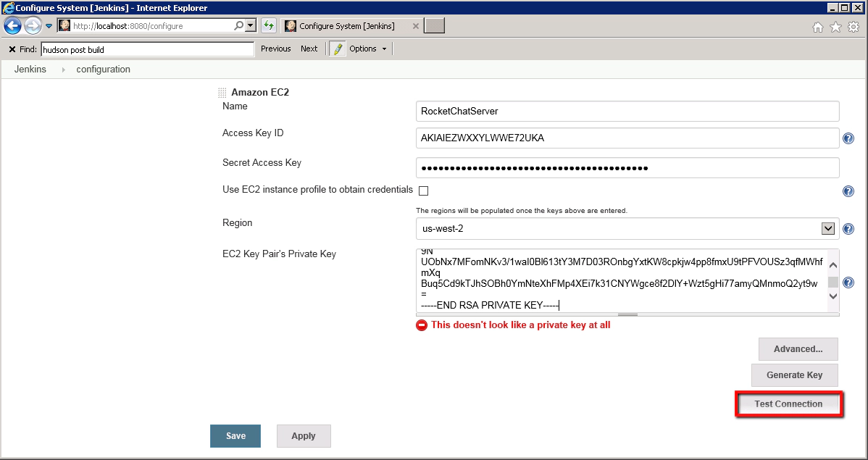The width and height of the screenshot is (868, 460).
Task: Open the Region dropdown showing us-west-2
Action: coord(828,228)
